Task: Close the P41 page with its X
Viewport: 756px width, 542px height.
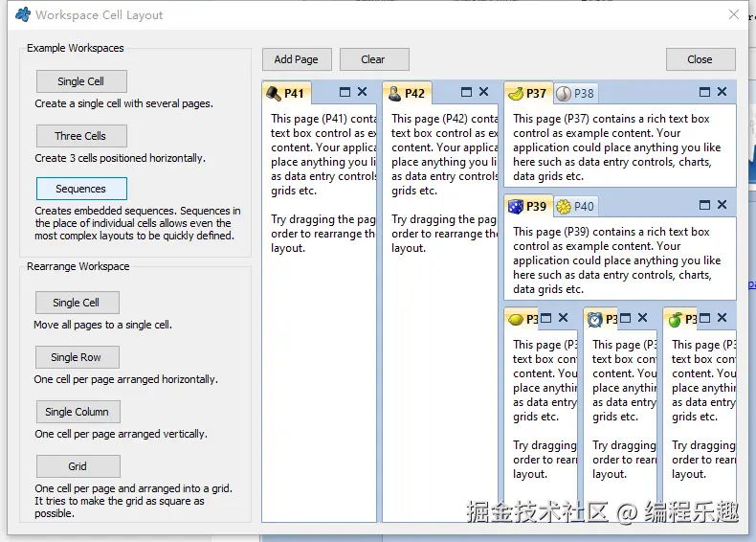Action: 363,92
